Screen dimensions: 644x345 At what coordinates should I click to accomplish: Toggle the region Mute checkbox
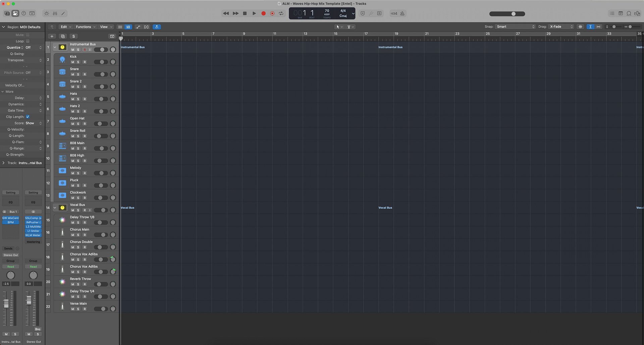click(28, 35)
